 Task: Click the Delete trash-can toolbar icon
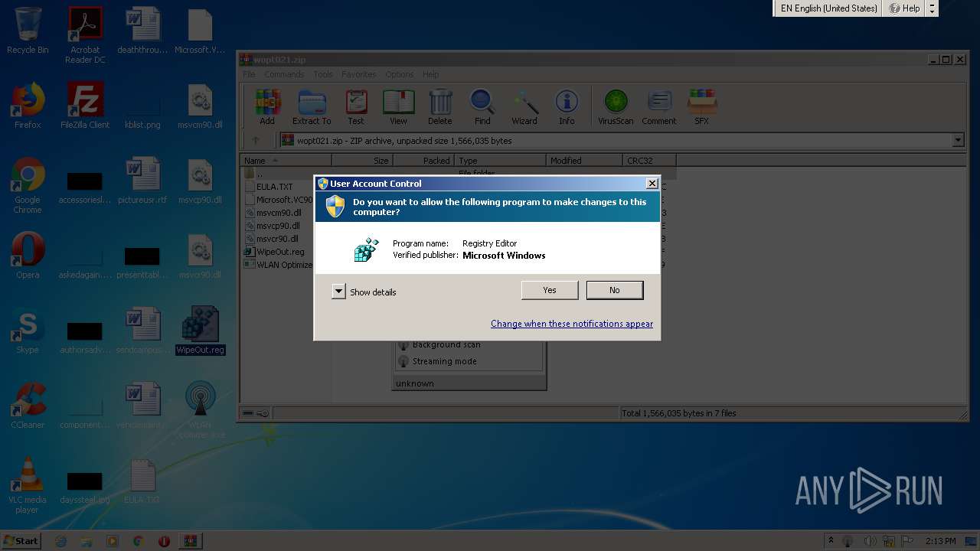(439, 107)
